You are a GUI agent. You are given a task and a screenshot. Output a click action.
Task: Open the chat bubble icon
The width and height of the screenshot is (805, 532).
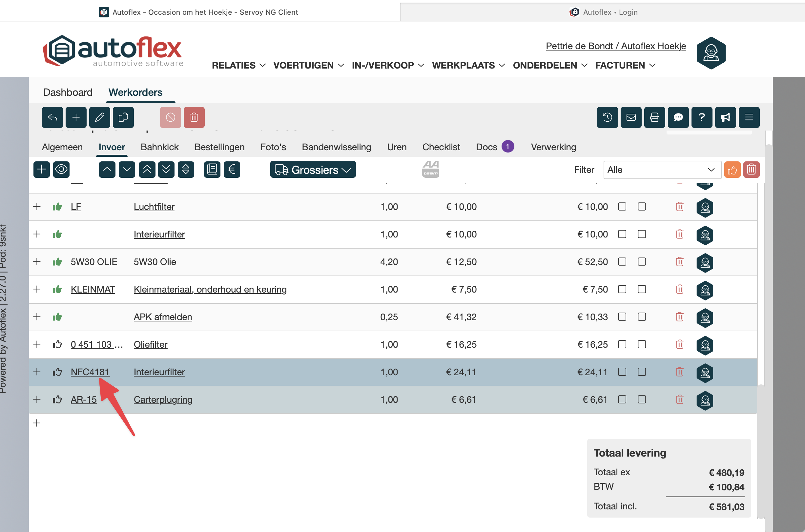(x=678, y=117)
